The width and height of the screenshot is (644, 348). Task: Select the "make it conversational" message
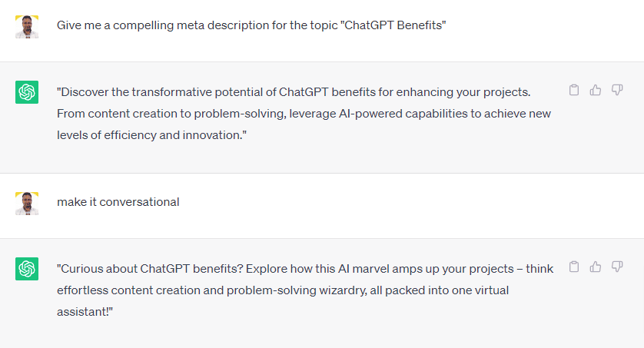118,202
